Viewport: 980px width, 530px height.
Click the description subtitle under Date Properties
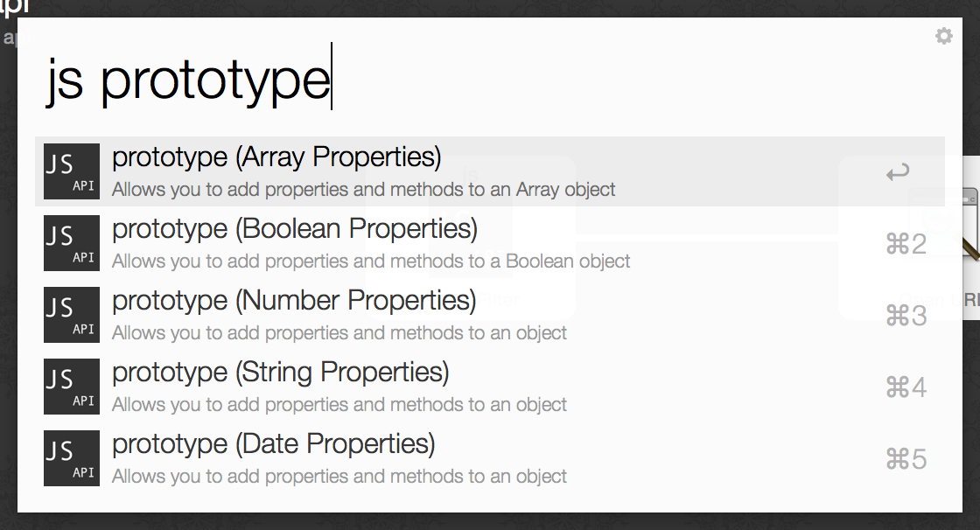(339, 477)
